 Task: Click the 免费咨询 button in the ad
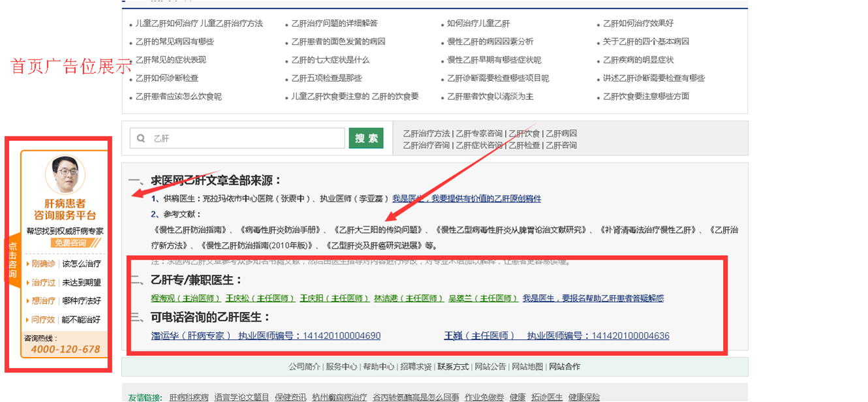(x=69, y=243)
